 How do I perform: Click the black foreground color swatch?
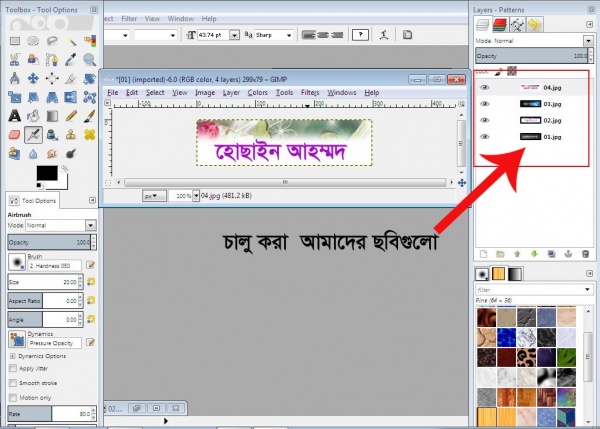[x=47, y=173]
